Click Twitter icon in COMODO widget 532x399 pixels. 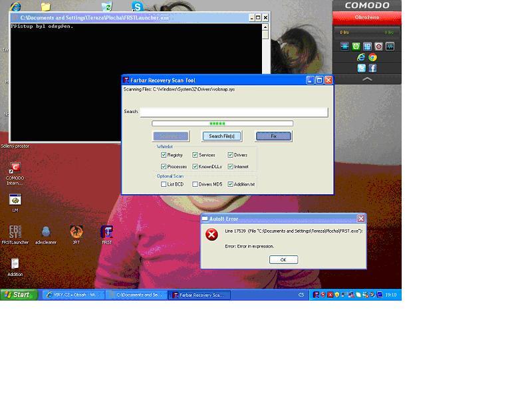click(x=361, y=68)
